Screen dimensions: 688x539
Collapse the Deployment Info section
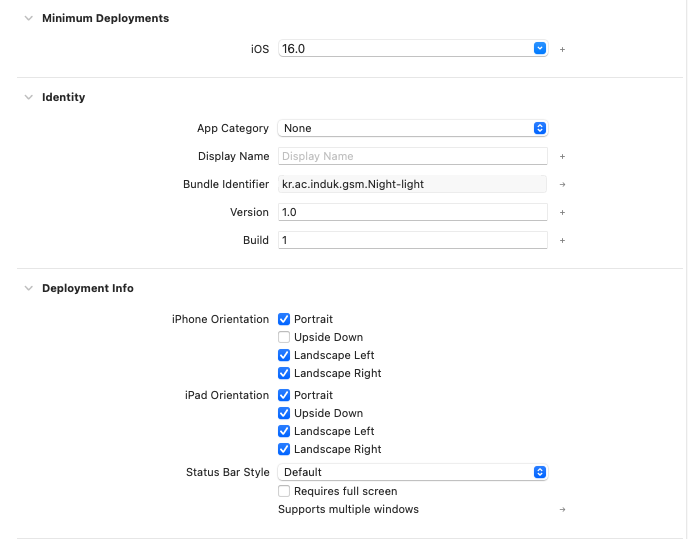(27, 289)
